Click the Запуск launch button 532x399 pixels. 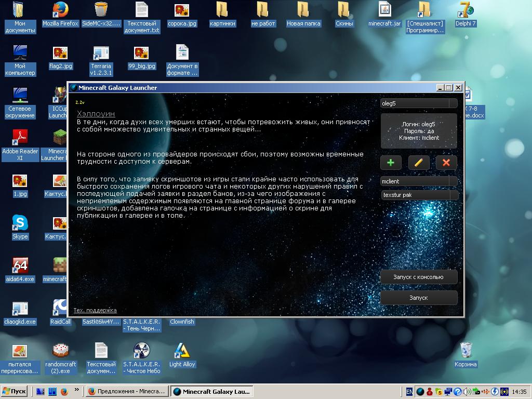click(418, 298)
